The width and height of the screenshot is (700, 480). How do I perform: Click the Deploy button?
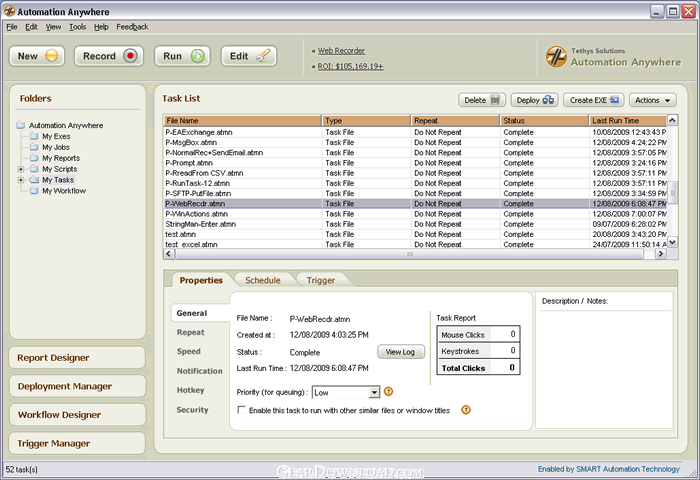pyautogui.click(x=534, y=100)
